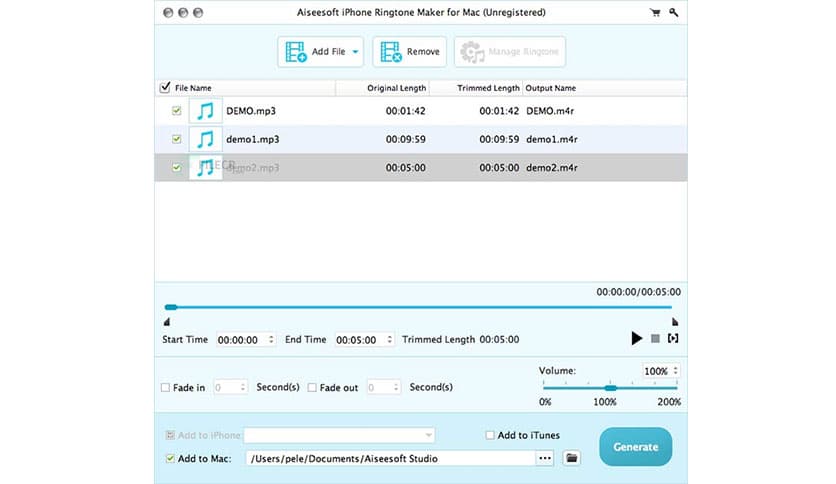
Task: Click the DEMO.mp3 music note thumbnail
Action: coord(205,111)
